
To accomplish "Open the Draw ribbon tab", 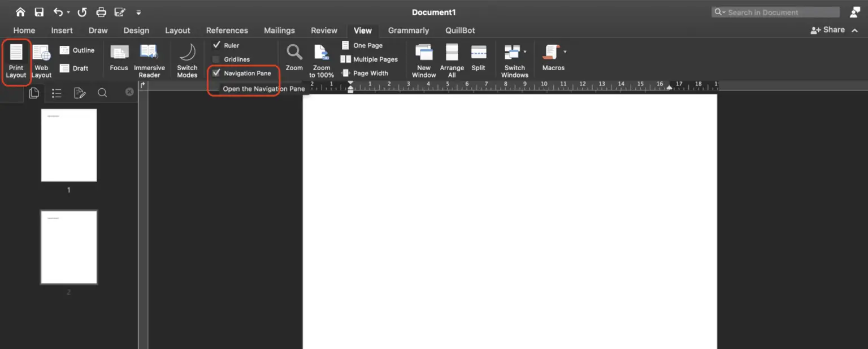I will pos(98,31).
